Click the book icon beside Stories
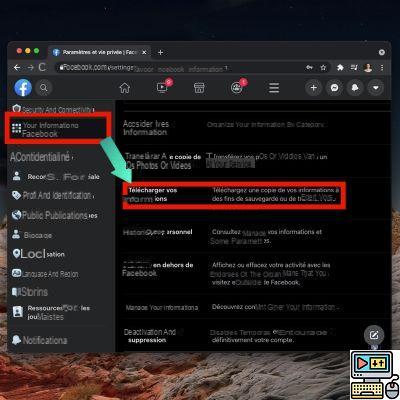The height and width of the screenshot is (400, 400). (16, 292)
